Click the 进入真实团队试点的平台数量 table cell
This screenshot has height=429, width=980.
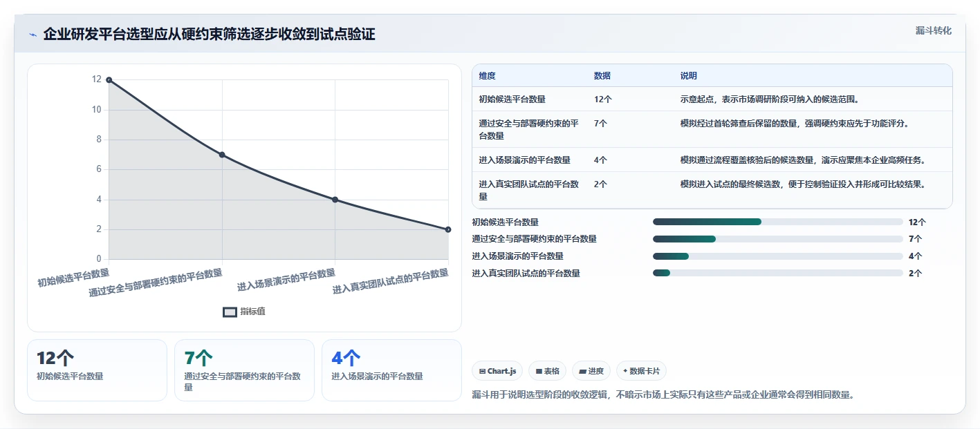click(x=529, y=191)
